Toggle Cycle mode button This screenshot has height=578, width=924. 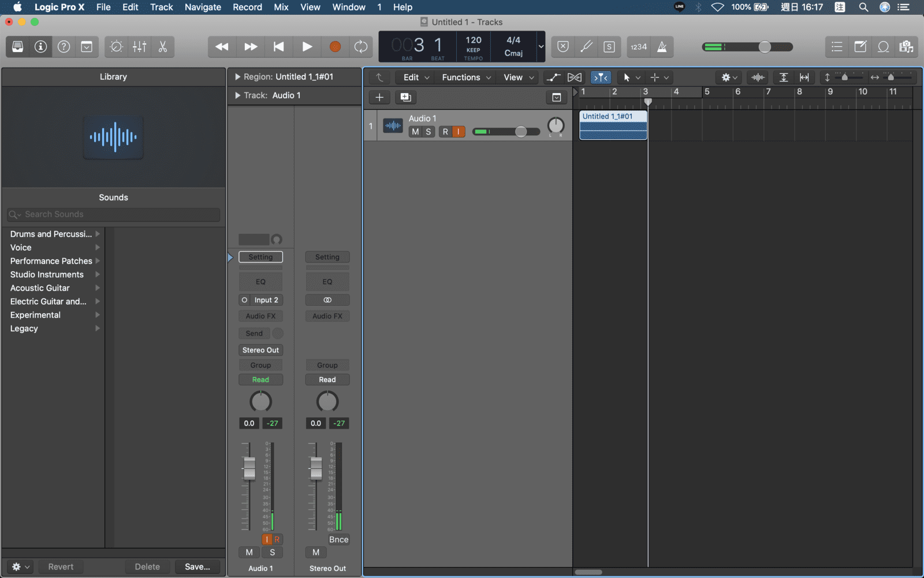click(x=361, y=47)
